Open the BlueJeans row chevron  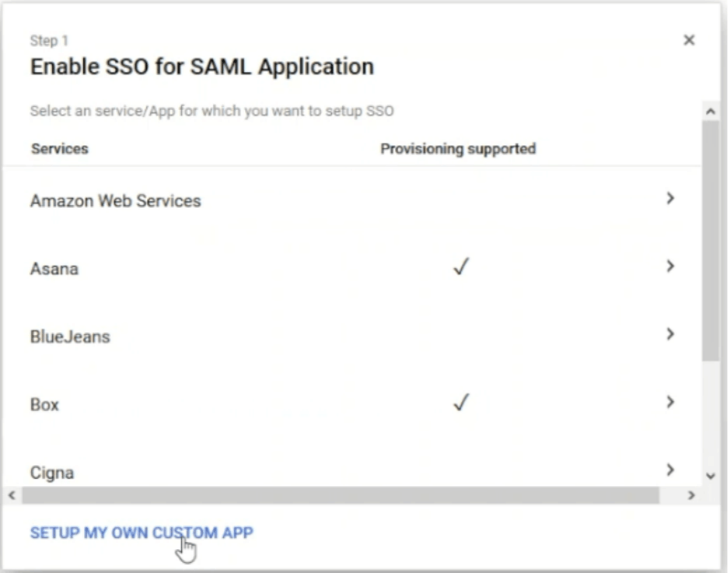(x=670, y=334)
